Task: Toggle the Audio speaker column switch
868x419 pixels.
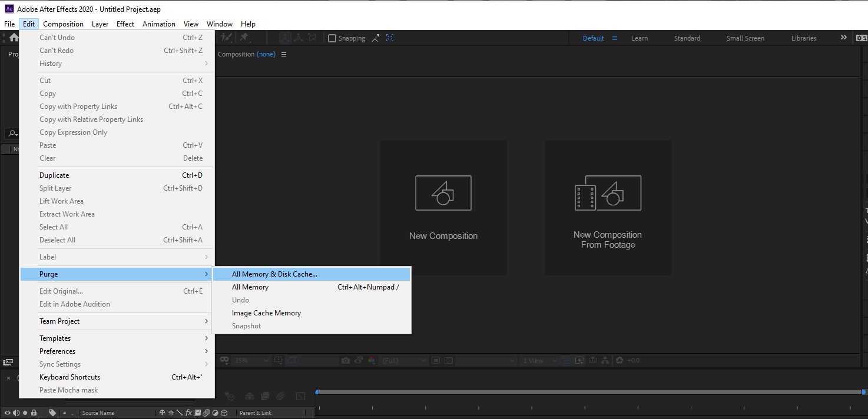Action: (x=16, y=413)
